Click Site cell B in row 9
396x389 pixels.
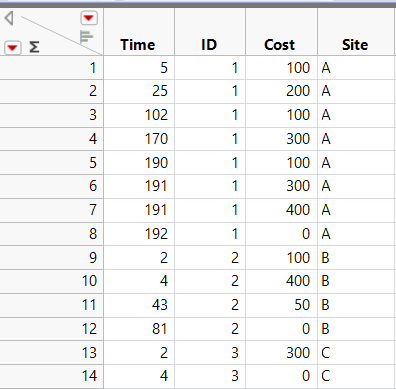(356, 258)
